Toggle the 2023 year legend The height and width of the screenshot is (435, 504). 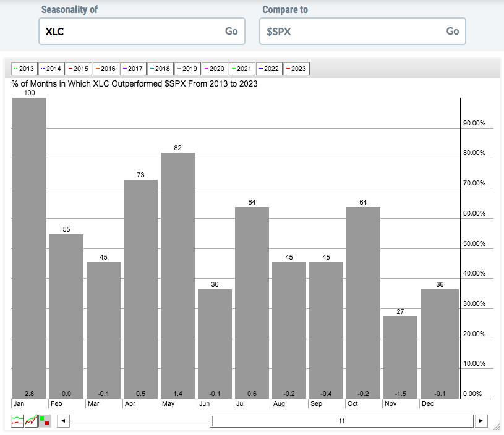click(296, 69)
